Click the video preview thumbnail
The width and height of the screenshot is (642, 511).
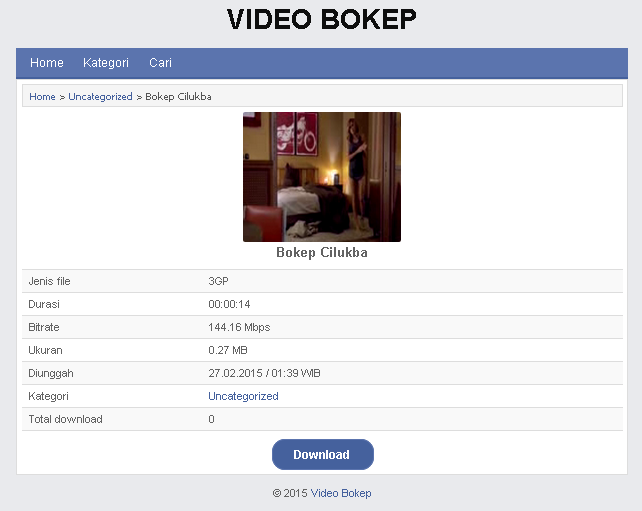pyautogui.click(x=321, y=176)
